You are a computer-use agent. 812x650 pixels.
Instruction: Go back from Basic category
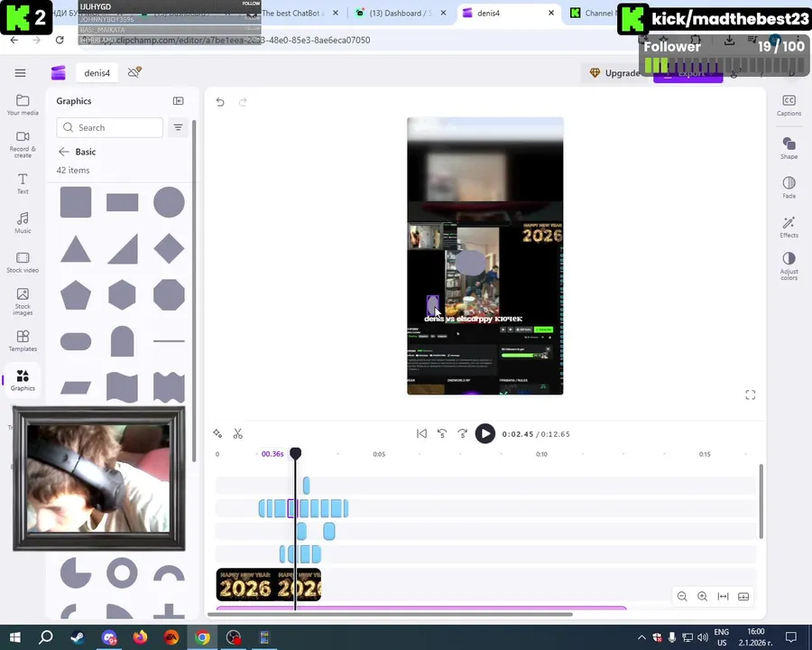[64, 152]
